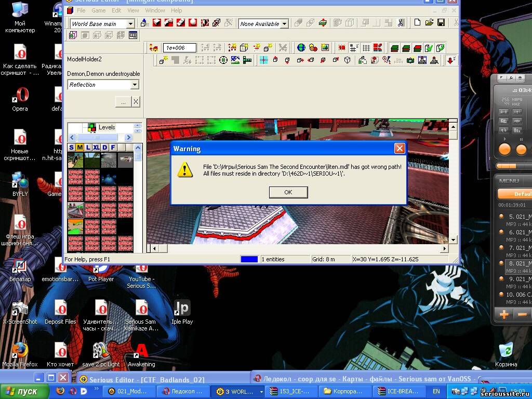Screen dimensions: 532x399
Task: Click the open folder icon in toolbar
Action: click(x=429, y=23)
